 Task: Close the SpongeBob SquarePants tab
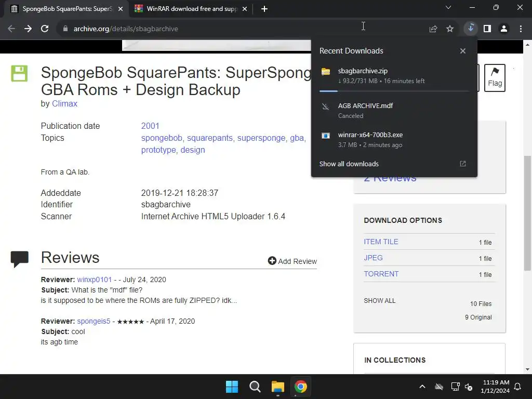[x=121, y=9]
